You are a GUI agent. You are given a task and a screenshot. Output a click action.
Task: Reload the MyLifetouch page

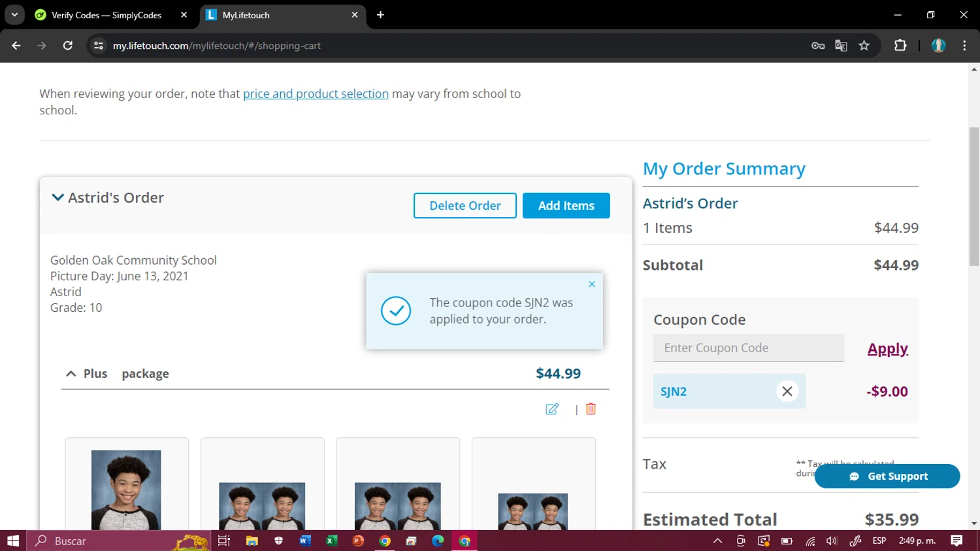coord(68,46)
